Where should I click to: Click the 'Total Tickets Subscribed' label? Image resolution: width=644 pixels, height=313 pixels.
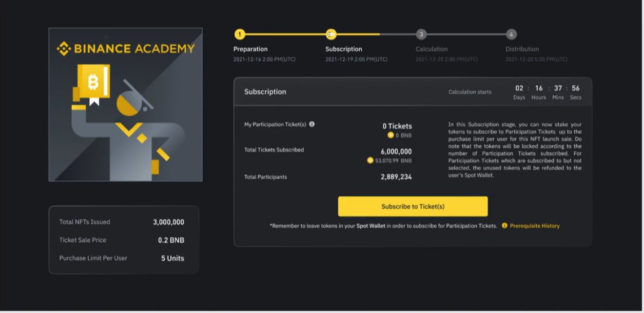274,150
